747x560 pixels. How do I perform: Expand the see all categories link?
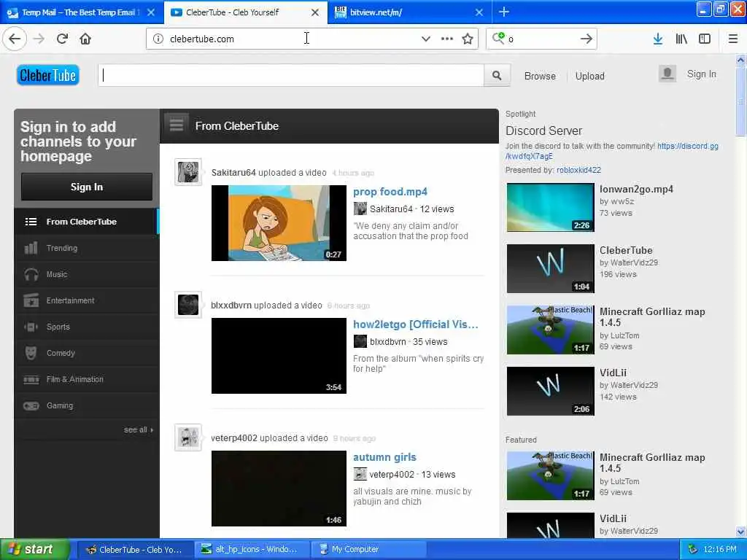tap(138, 429)
